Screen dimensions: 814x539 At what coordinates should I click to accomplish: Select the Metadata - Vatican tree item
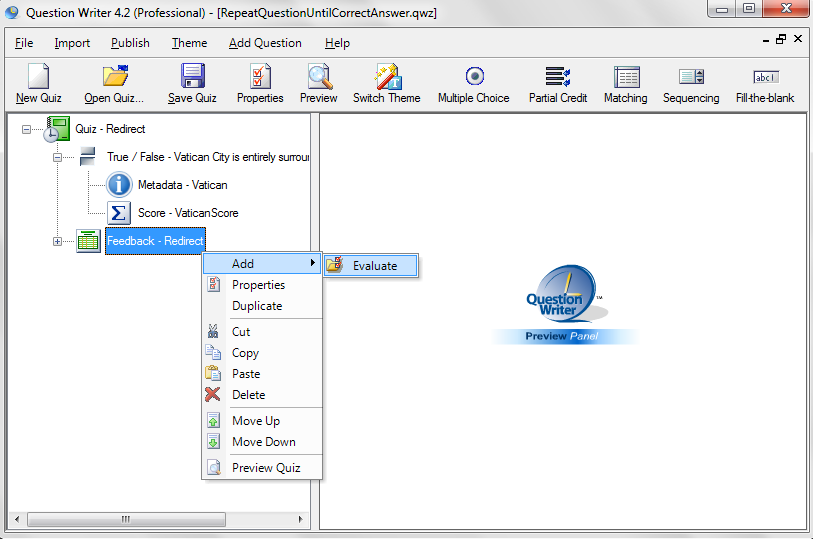182,185
